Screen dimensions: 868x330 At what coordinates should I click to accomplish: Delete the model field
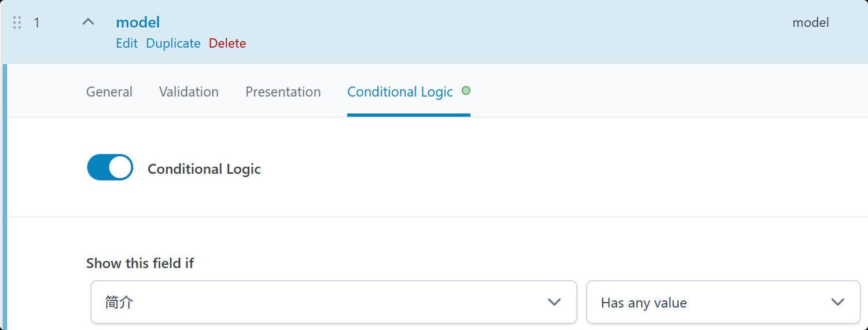227,43
